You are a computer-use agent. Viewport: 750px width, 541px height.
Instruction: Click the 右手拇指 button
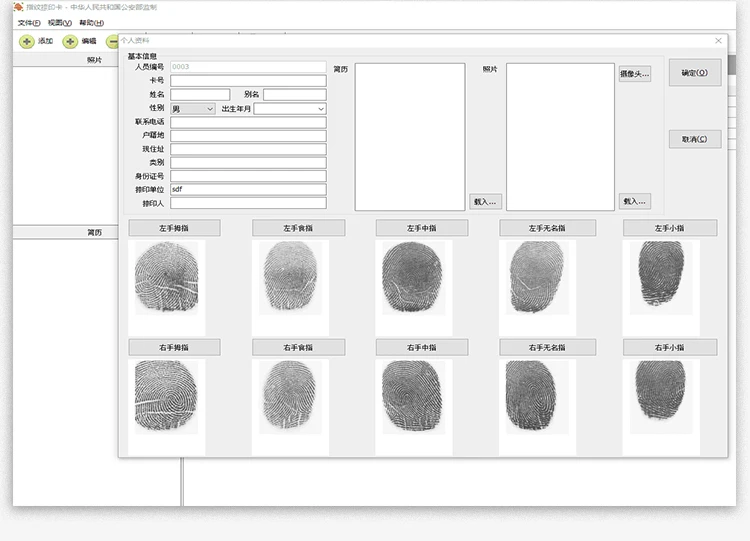pos(175,347)
